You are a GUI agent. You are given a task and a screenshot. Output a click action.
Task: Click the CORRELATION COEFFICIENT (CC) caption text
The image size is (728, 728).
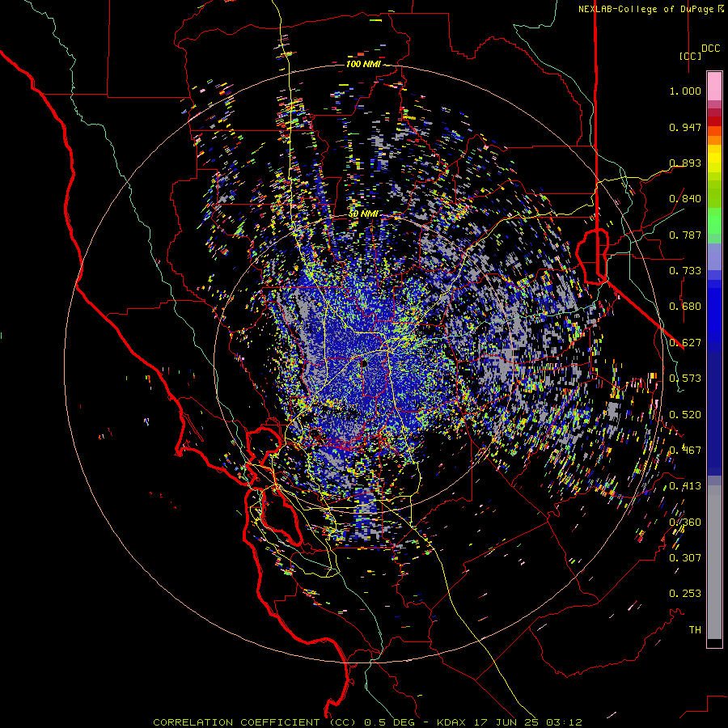tap(255, 722)
